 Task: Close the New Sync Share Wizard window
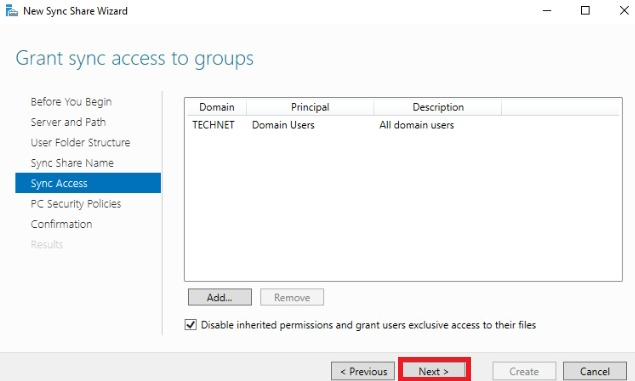pos(624,11)
